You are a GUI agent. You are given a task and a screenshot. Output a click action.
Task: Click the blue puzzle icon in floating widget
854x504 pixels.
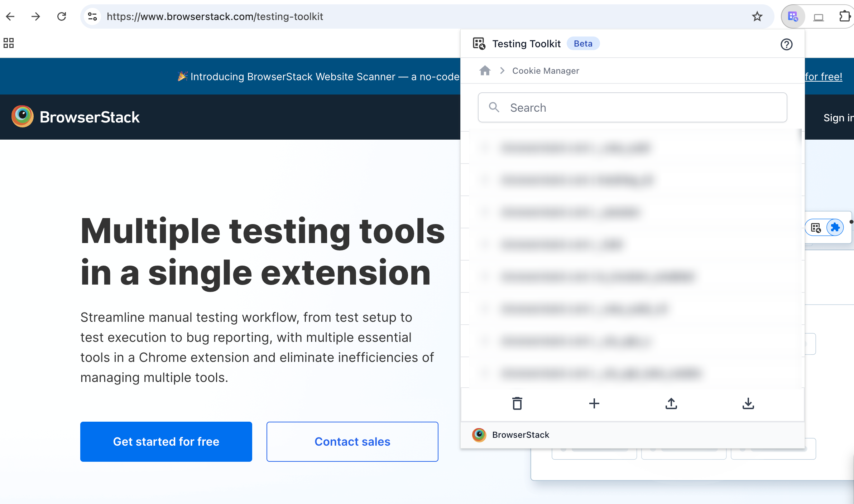(x=835, y=227)
